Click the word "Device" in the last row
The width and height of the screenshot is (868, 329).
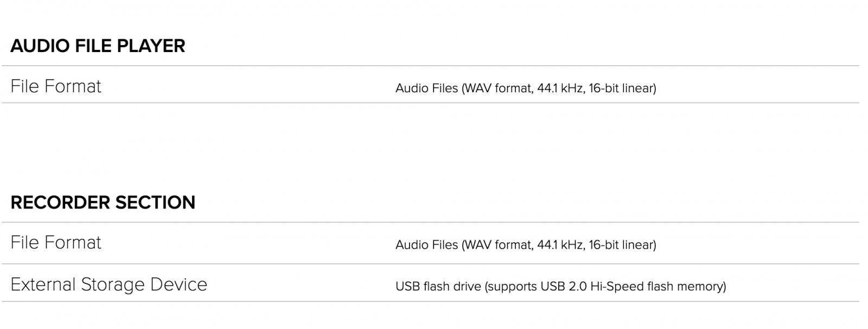pos(179,284)
